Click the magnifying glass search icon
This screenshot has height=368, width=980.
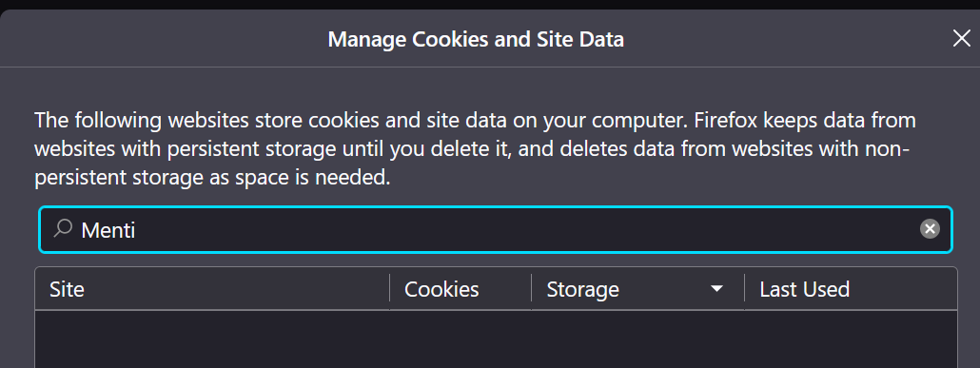click(x=63, y=228)
